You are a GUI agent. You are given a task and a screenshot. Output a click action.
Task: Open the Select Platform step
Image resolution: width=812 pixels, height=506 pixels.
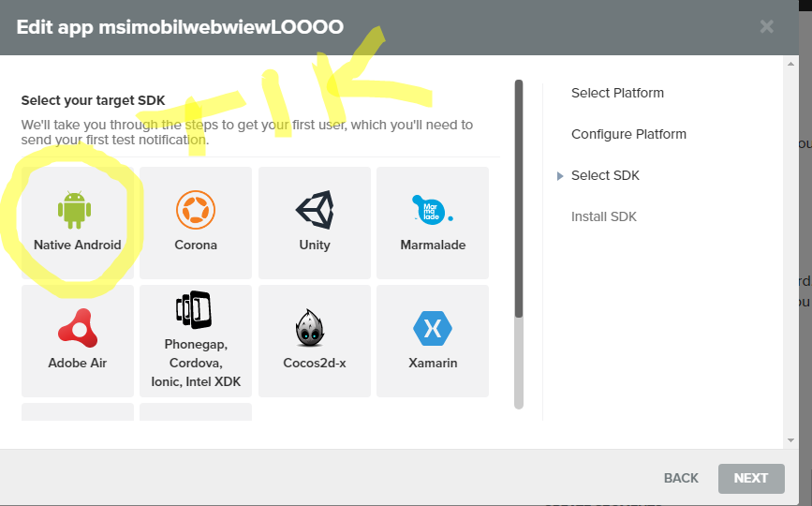pos(617,93)
